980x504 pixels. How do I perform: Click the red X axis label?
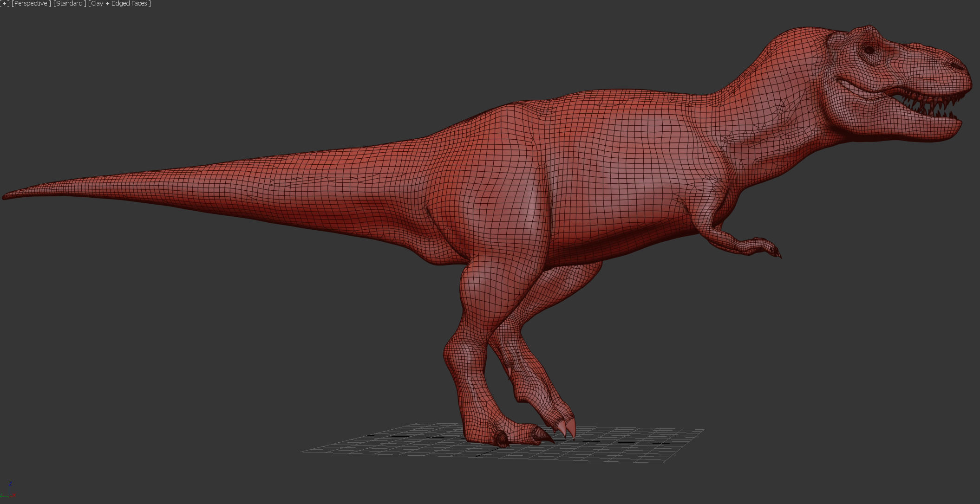pos(14,496)
